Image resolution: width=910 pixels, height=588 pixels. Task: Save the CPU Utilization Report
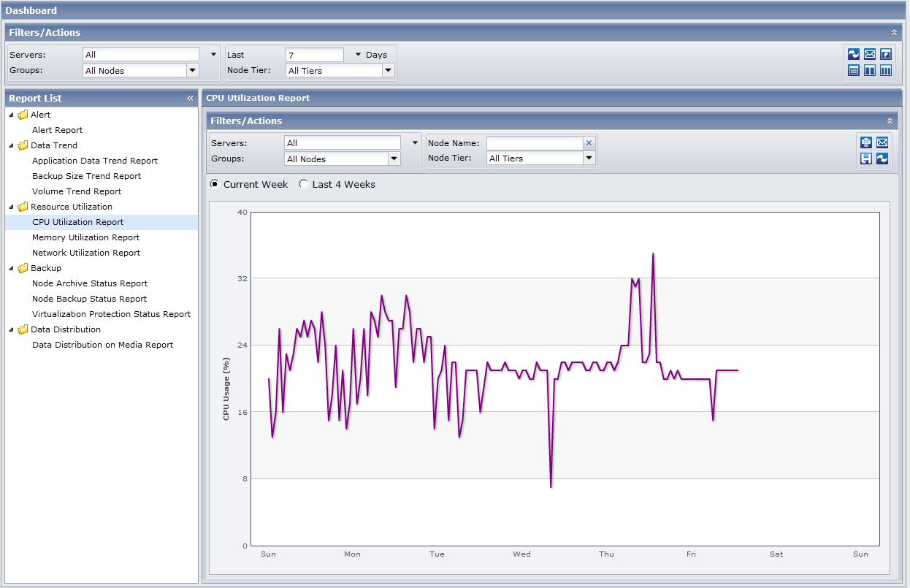pyautogui.click(x=866, y=159)
